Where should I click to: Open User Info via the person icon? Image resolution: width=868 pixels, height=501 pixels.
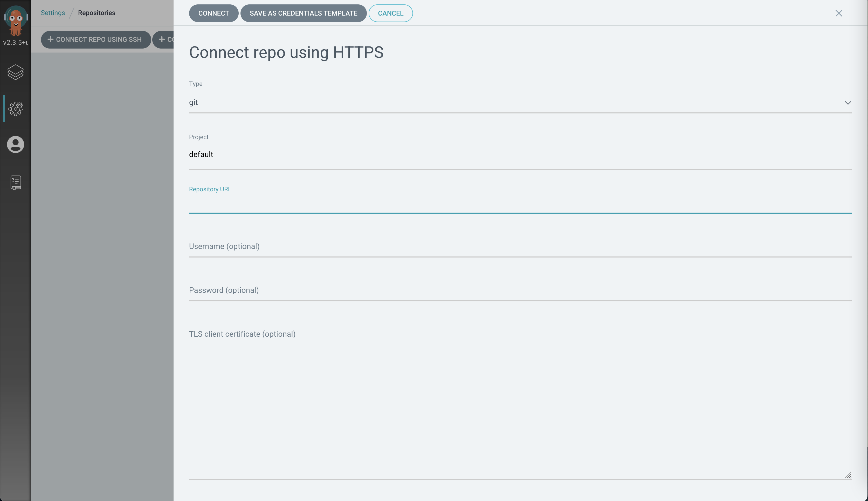[16, 145]
